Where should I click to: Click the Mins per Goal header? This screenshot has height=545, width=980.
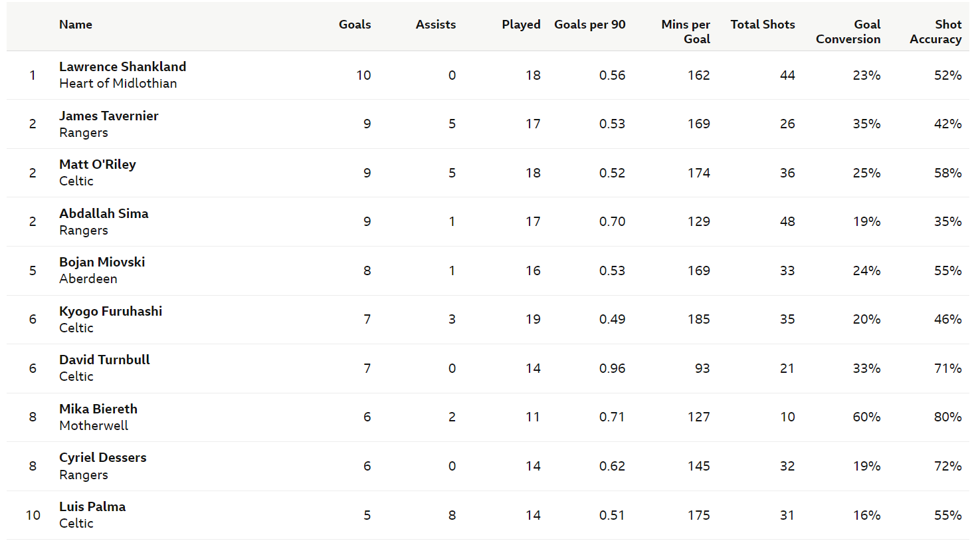click(686, 32)
